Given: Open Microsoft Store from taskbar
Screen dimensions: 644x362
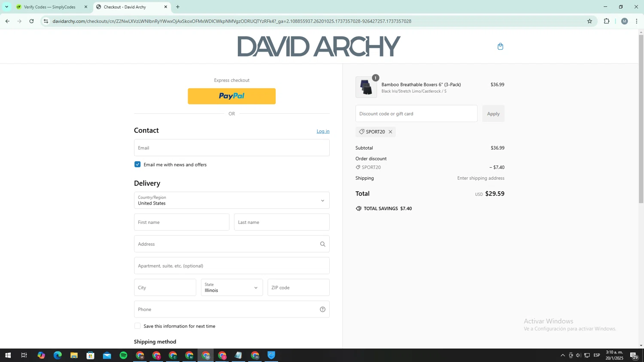Looking at the screenshot, I should [90, 355].
